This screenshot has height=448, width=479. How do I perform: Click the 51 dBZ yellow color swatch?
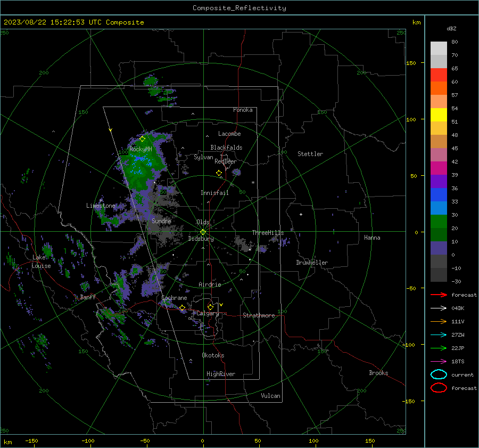click(439, 115)
